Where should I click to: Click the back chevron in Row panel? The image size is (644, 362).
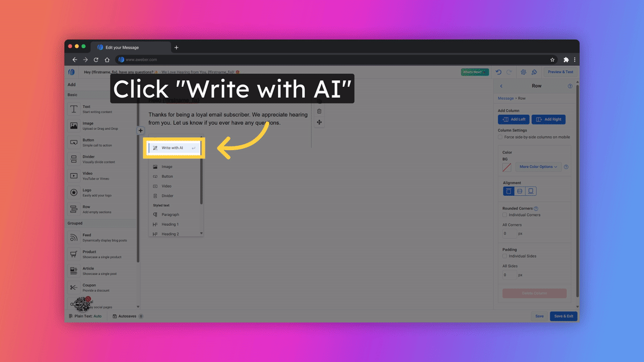501,86
